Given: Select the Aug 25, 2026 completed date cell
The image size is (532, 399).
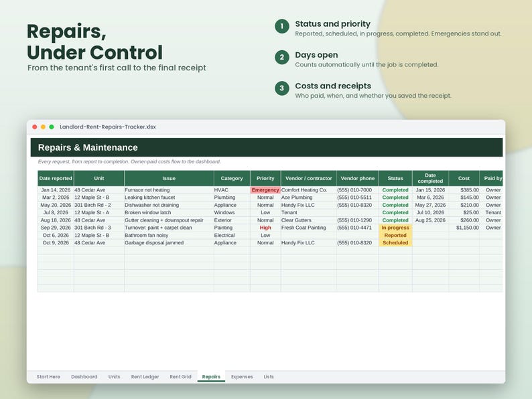Looking at the screenshot, I should tap(430, 220).
